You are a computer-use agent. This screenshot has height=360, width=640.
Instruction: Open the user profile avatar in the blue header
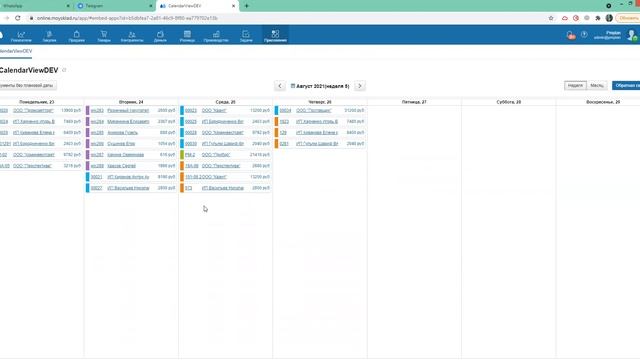(x=632, y=35)
